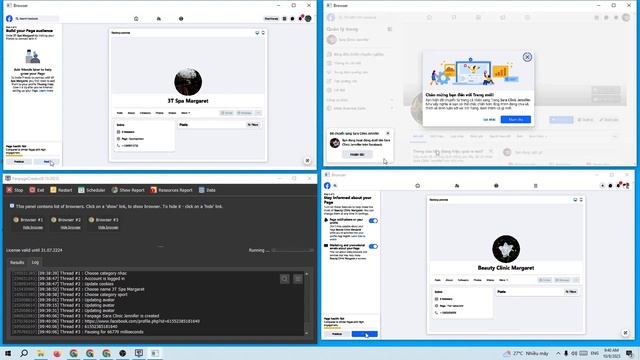Click blue Next in Stay informed step
Image resolution: width=640 pixels, height=360 pixels.
tap(364, 334)
